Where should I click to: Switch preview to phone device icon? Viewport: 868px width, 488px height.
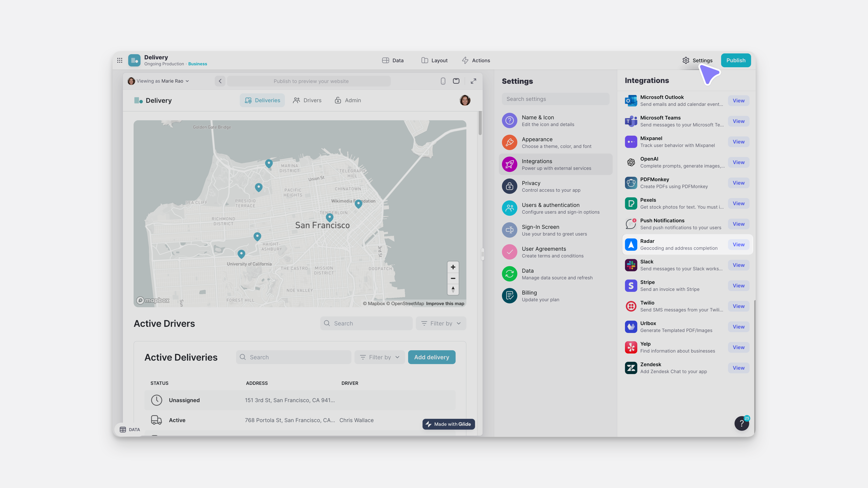pos(443,81)
